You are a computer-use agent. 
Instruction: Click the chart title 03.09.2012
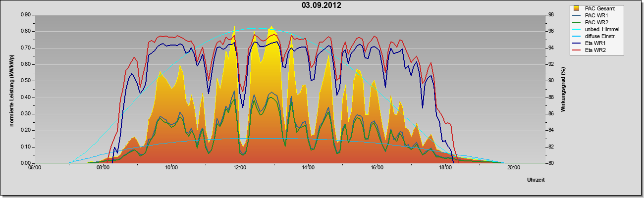click(322, 5)
